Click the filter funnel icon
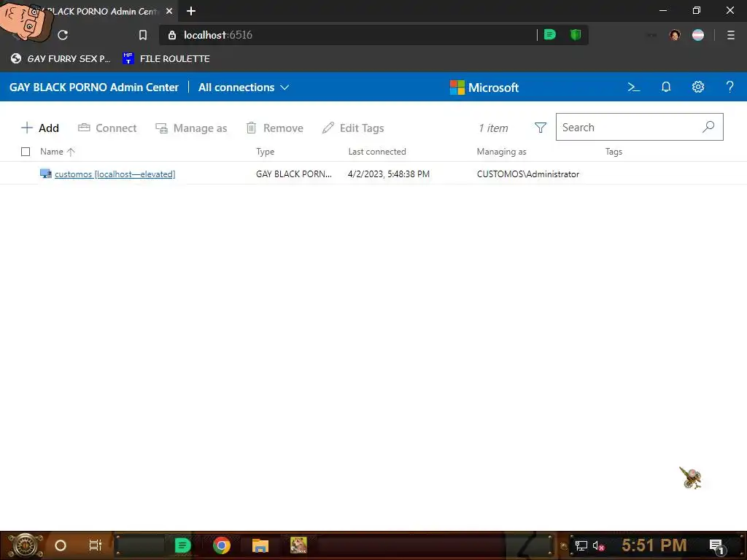 541,128
